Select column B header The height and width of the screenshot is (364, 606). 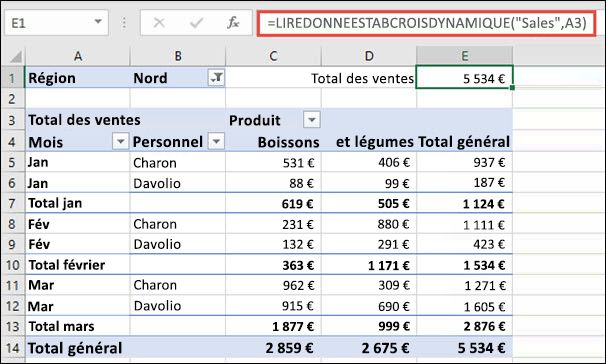pos(178,56)
